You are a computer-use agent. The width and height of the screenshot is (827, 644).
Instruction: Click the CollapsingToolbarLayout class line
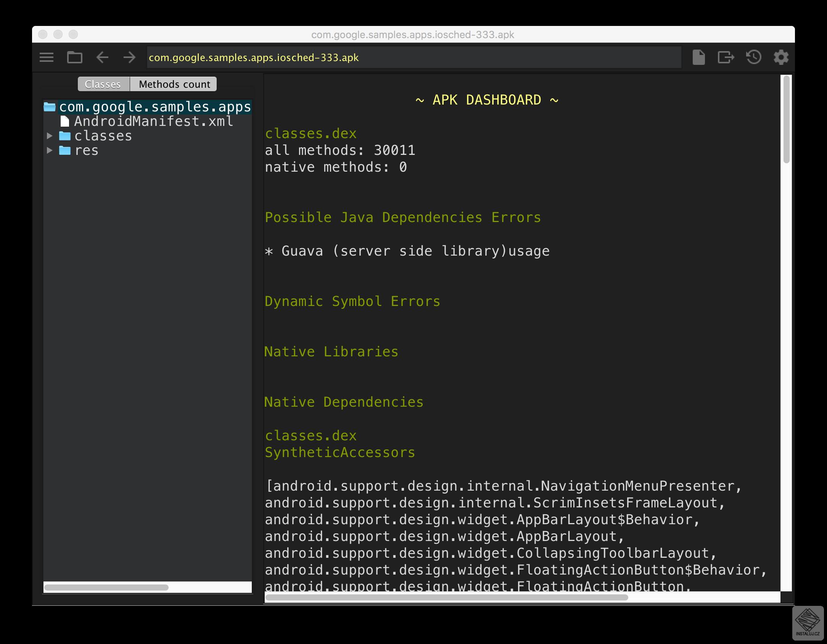tap(491, 553)
